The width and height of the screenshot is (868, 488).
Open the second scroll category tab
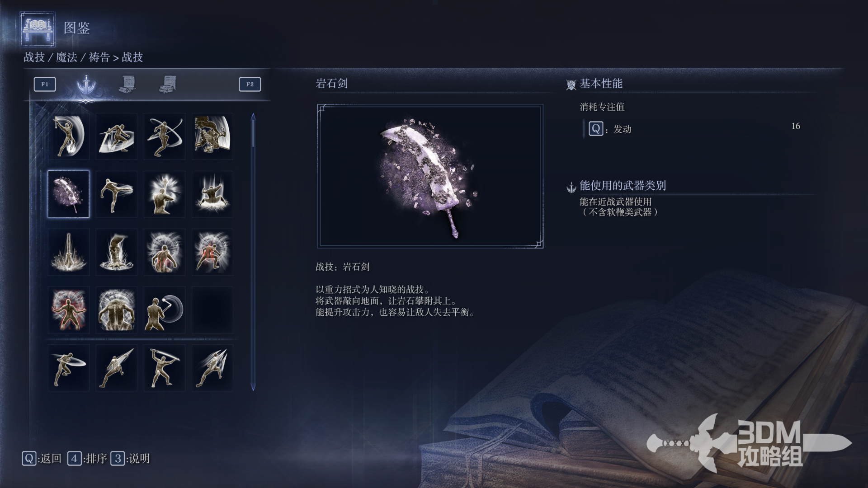point(168,84)
